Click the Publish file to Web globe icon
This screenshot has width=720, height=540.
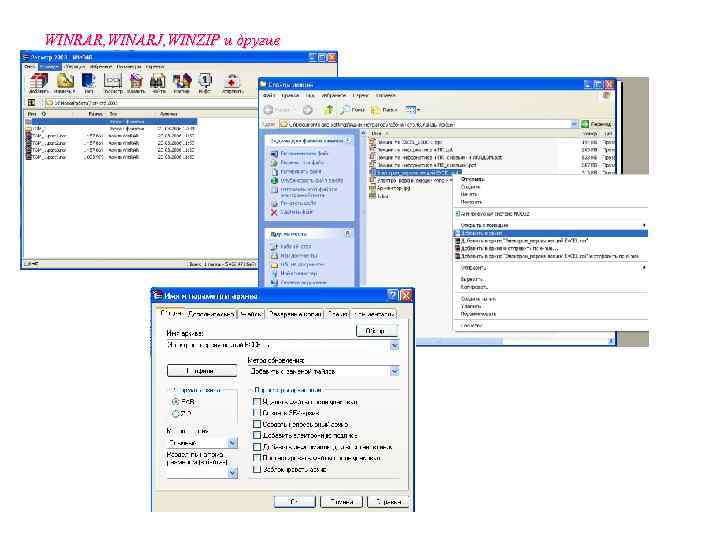click(x=275, y=180)
